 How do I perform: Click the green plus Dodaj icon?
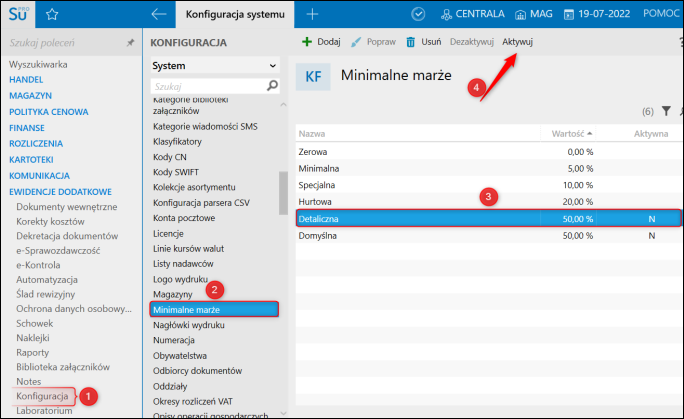point(307,42)
